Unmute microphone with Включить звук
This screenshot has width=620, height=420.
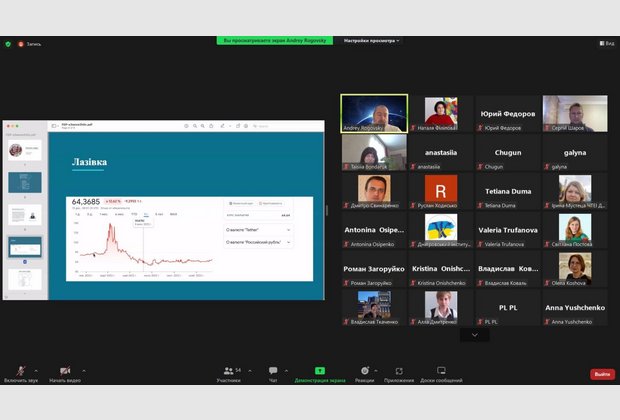[21, 374]
